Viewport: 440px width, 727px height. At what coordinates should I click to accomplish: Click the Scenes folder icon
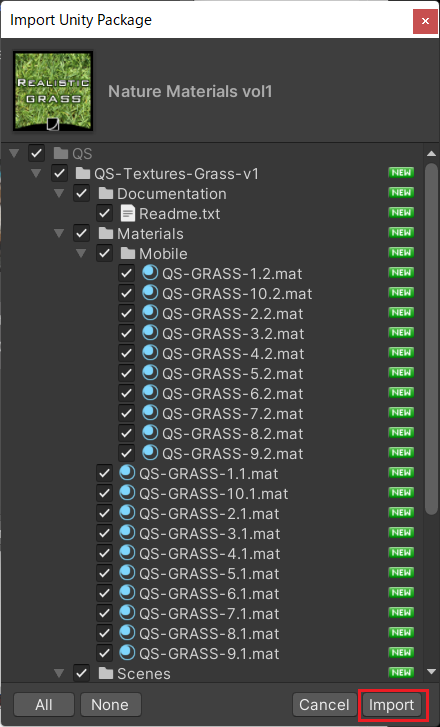(x=106, y=673)
